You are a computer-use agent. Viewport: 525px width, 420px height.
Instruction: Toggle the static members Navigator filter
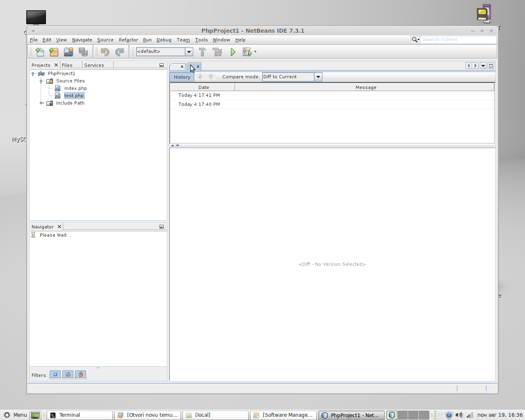tap(68, 374)
